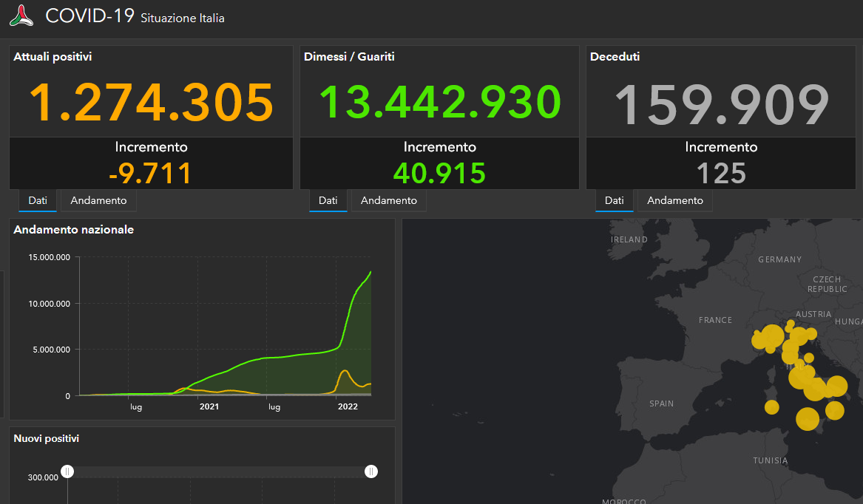
Task: Select Dati tab under Attuali positivi
Action: pyautogui.click(x=38, y=200)
